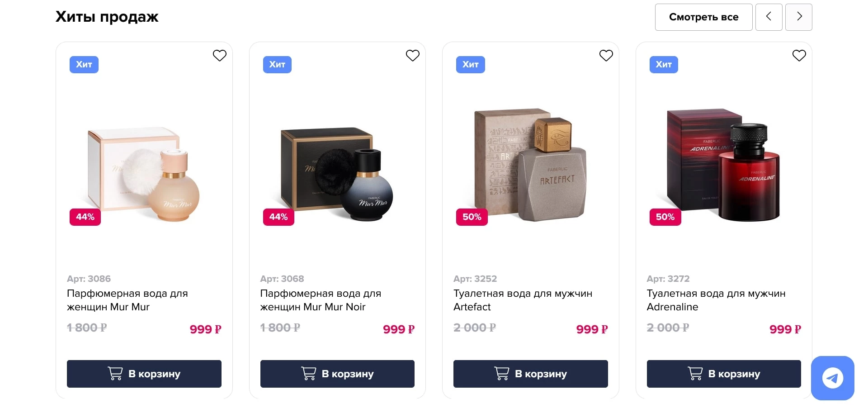Image resolution: width=868 pixels, height=413 pixels.
Task: Select the Хит badge on the Mur Mur card
Action: pyautogui.click(x=84, y=64)
